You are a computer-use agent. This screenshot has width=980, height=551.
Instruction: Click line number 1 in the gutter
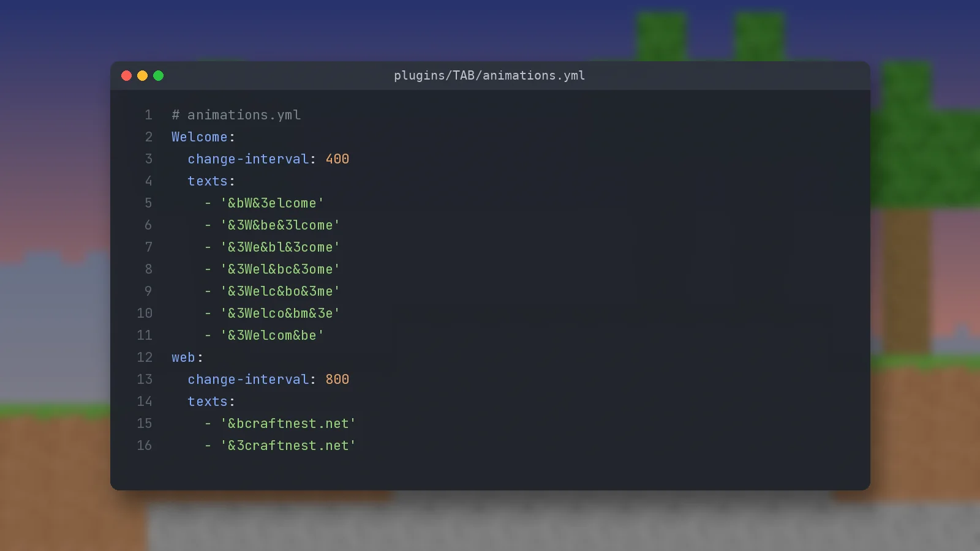148,115
